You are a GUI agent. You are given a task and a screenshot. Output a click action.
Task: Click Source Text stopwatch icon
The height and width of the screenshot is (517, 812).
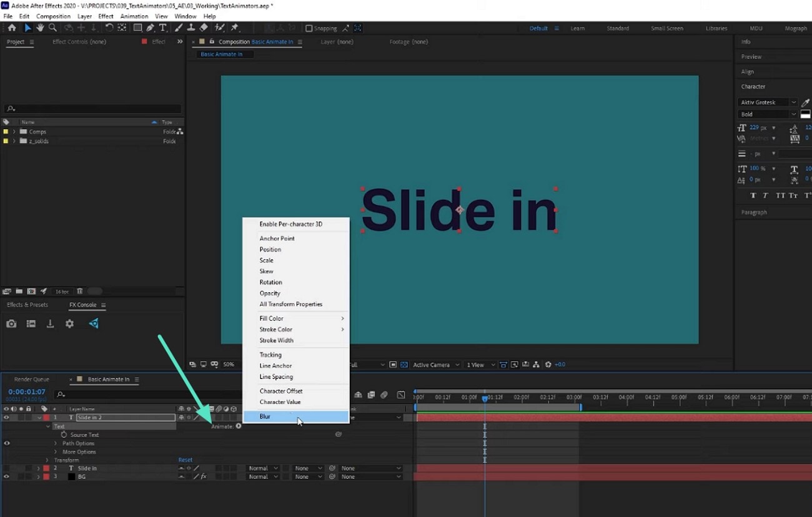coord(64,435)
